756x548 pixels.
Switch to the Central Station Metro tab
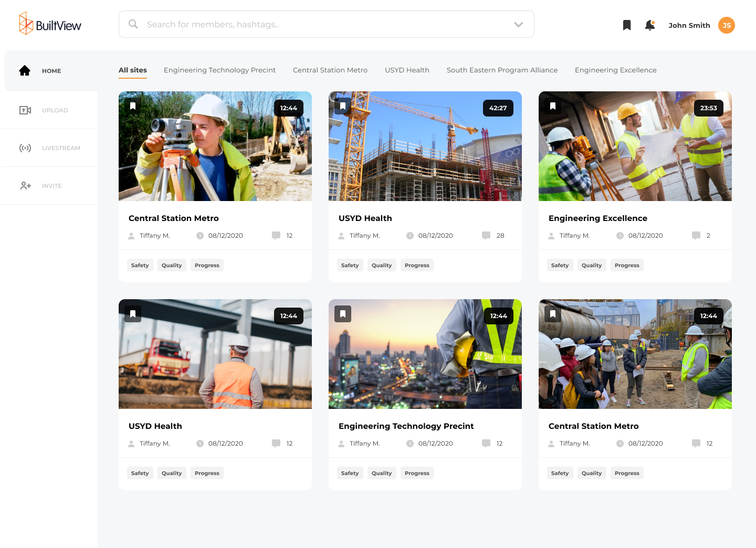pyautogui.click(x=330, y=70)
